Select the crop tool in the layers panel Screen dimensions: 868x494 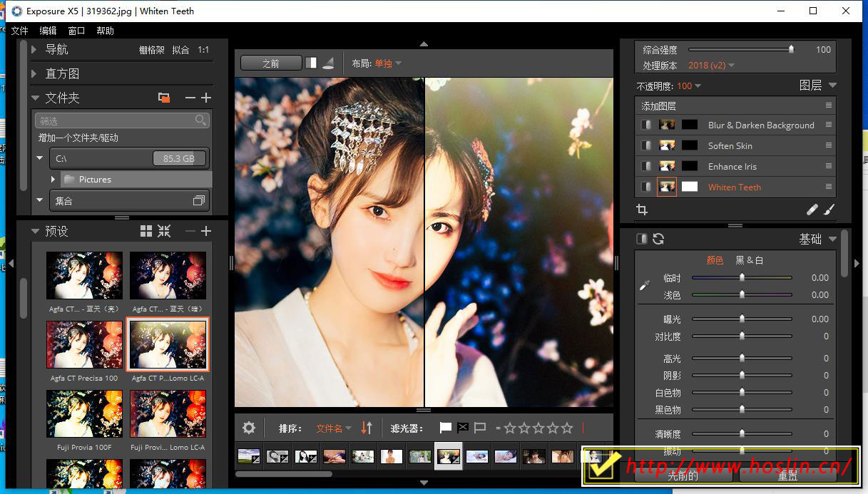tap(642, 210)
